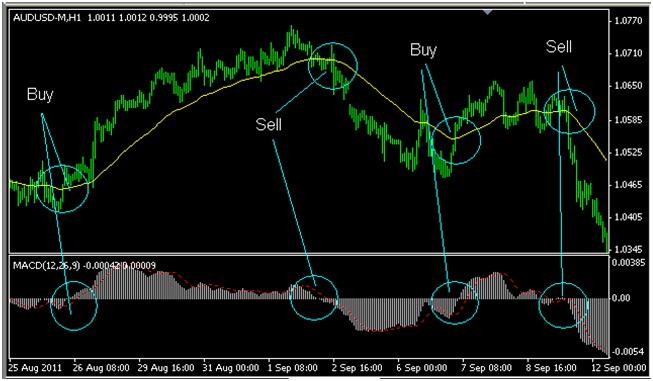Click the 0.00385 MACD scale value
This screenshot has height=381, width=653.
click(629, 262)
